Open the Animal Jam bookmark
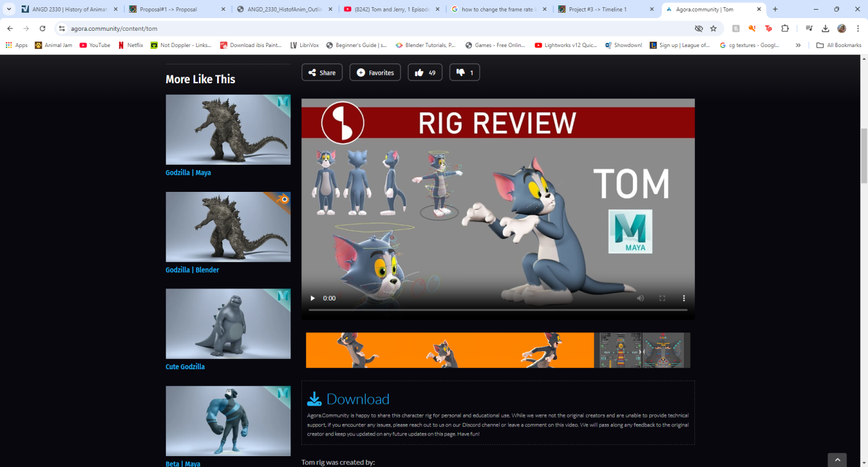The height and width of the screenshot is (467, 868). click(x=54, y=45)
